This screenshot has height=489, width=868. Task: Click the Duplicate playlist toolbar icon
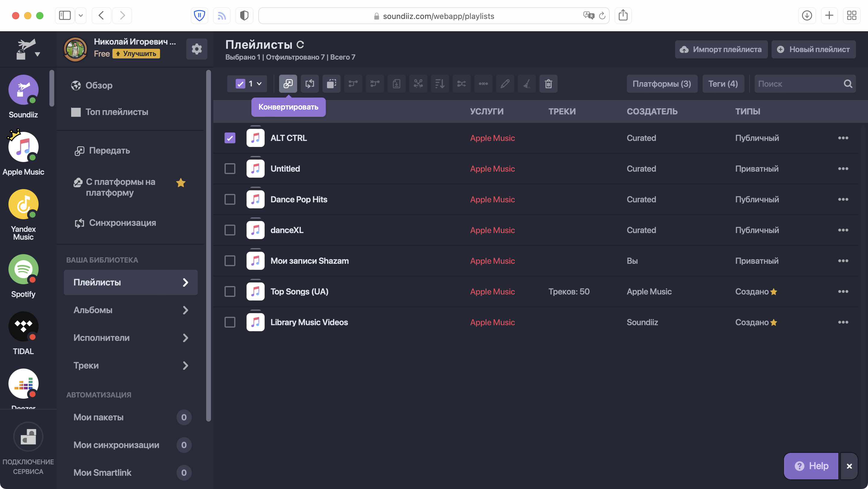[331, 83]
